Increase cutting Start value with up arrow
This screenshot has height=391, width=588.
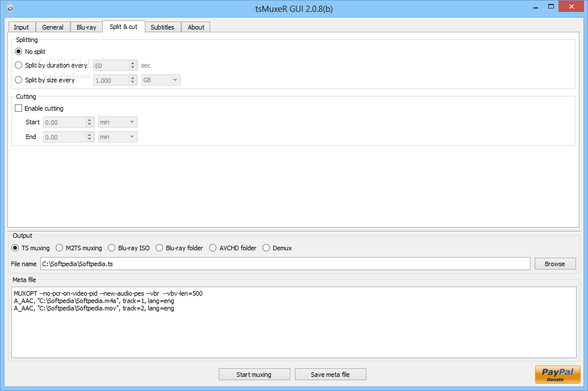tap(89, 120)
